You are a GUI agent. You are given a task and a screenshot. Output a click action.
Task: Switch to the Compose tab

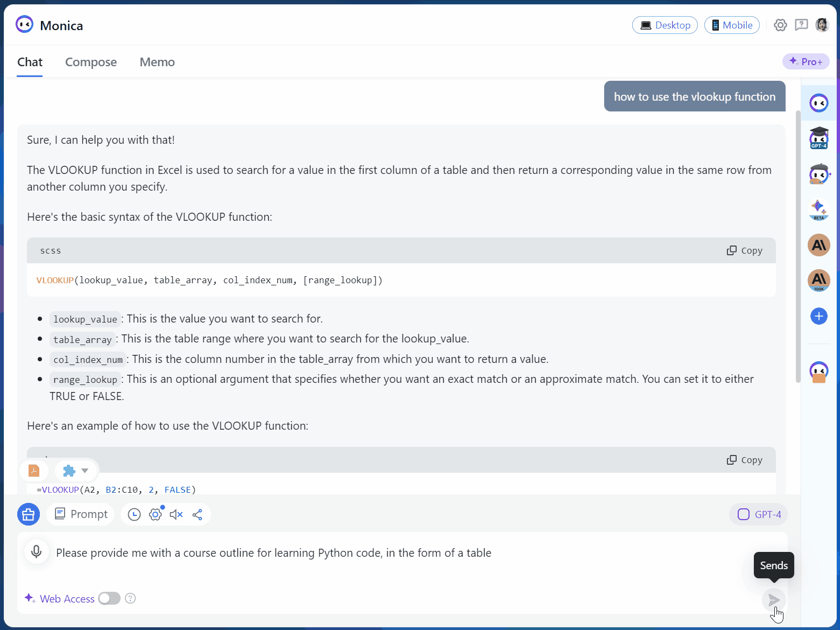[x=91, y=62]
